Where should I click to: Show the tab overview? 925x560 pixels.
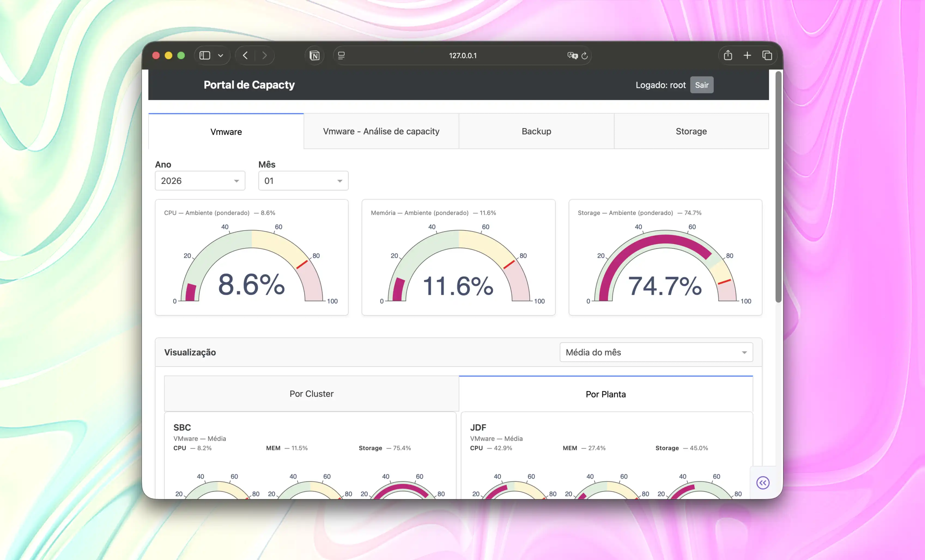[x=767, y=56]
